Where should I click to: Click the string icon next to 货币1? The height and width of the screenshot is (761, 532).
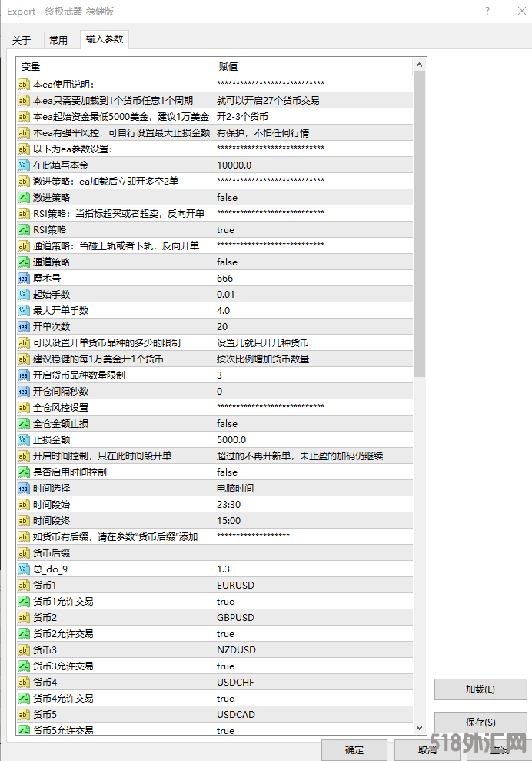tap(23, 586)
